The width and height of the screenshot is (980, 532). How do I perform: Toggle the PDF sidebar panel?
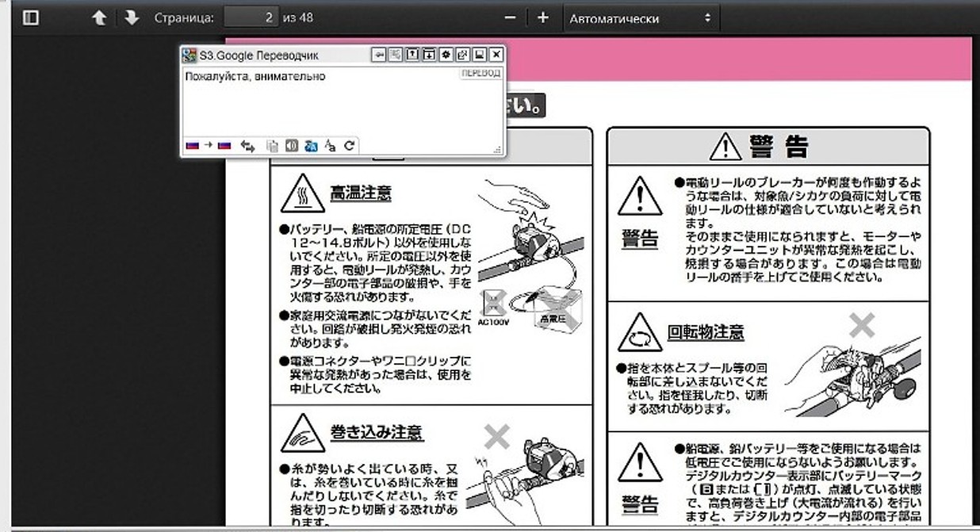[x=31, y=17]
